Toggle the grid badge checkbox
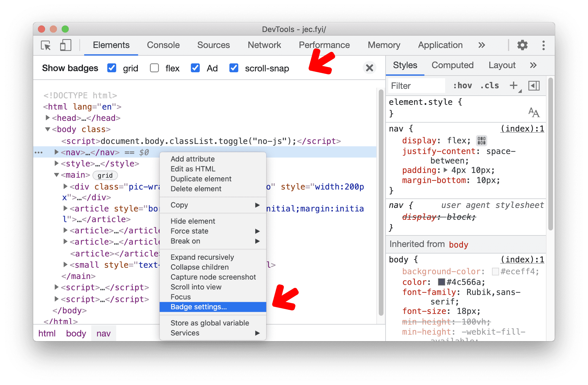Screen dimensions: 588x385 tap(112, 69)
